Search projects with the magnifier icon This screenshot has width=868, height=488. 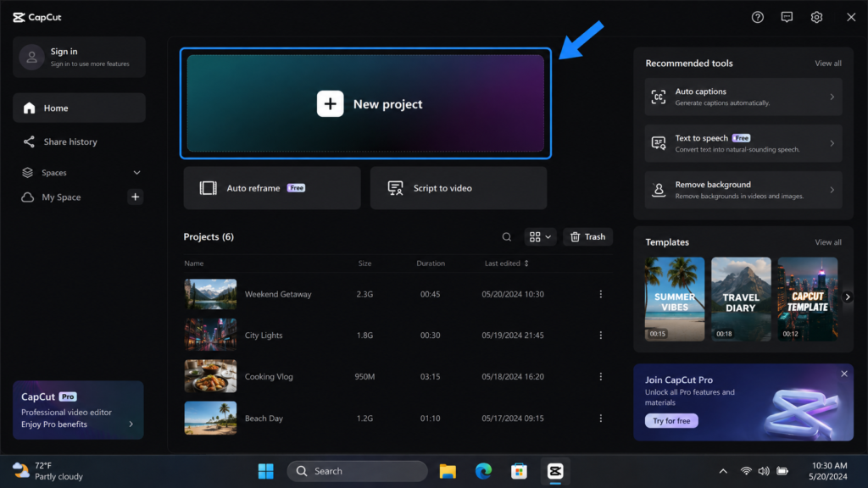click(x=507, y=237)
